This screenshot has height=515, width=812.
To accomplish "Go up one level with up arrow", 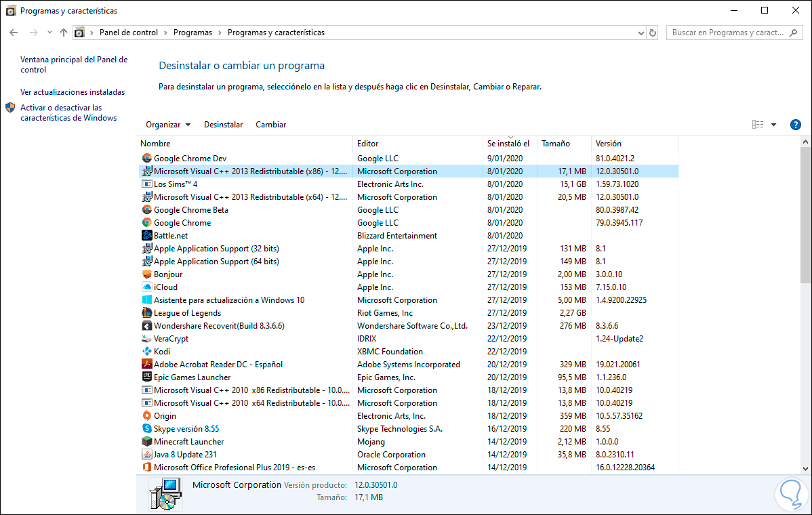I will tap(64, 33).
